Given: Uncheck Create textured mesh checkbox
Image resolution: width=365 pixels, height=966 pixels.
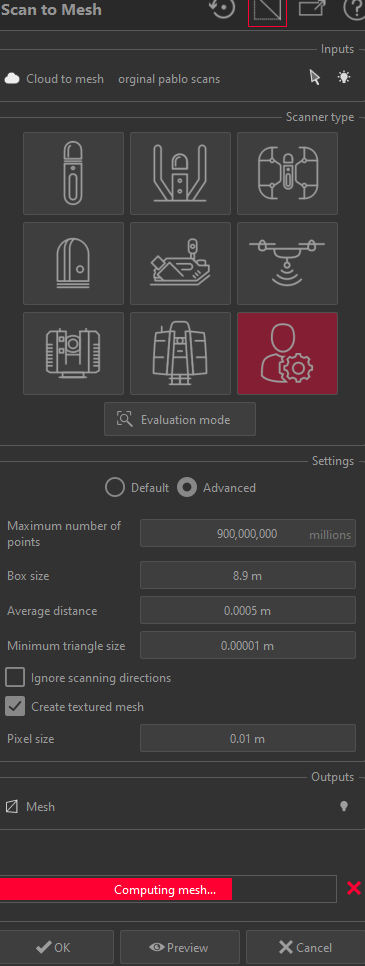Looking at the screenshot, I should (15, 706).
